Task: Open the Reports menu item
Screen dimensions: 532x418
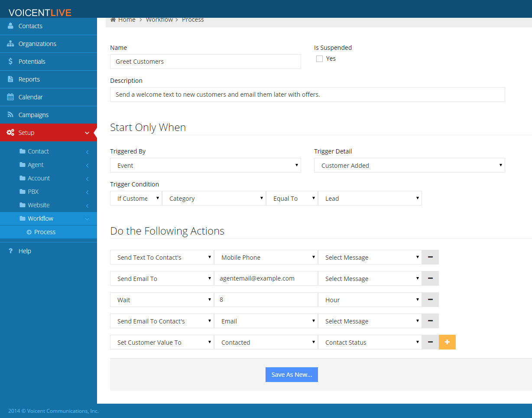Action: click(49, 79)
